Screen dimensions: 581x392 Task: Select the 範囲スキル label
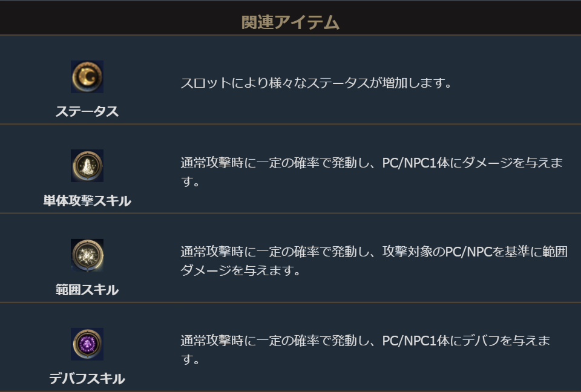[x=87, y=290]
